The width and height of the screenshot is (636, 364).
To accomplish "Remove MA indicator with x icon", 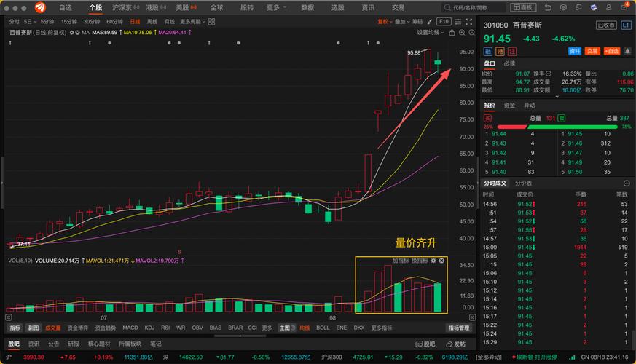I will [x=77, y=33].
